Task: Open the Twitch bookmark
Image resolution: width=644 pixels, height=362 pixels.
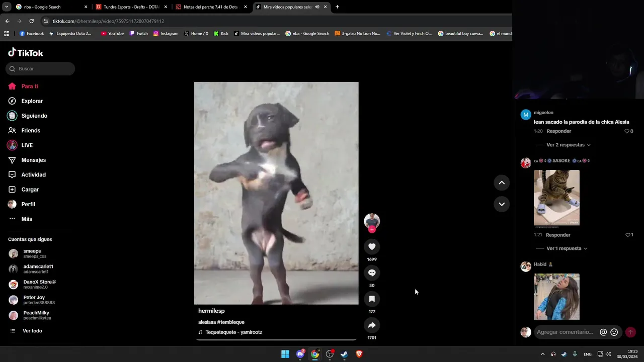Action: [x=138, y=34]
